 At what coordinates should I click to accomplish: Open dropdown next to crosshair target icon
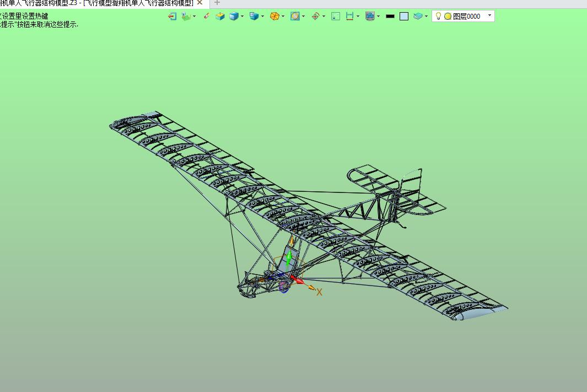[x=324, y=17]
